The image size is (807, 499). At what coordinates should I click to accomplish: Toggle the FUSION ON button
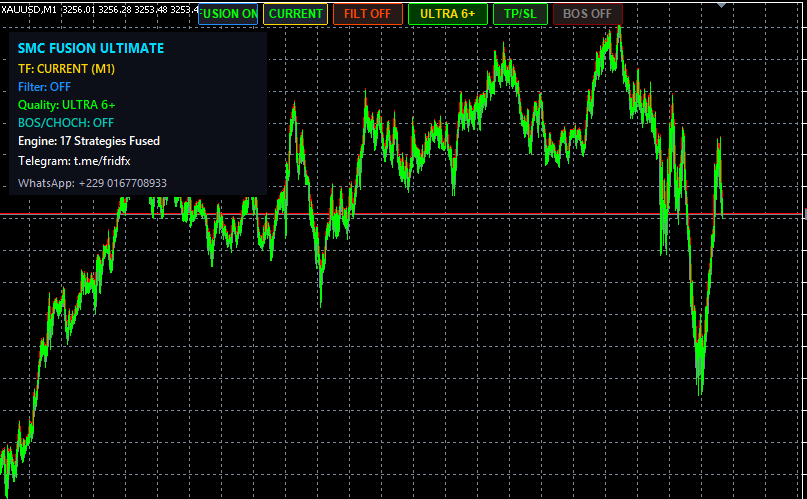click(228, 14)
